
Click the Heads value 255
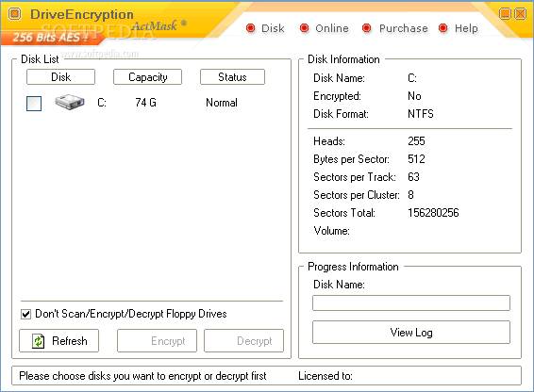[x=416, y=141]
